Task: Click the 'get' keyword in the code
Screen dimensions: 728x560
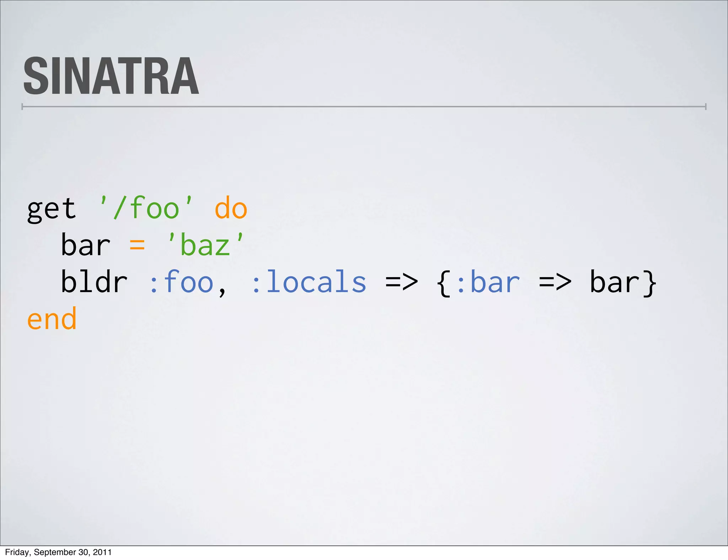Action: (52, 210)
